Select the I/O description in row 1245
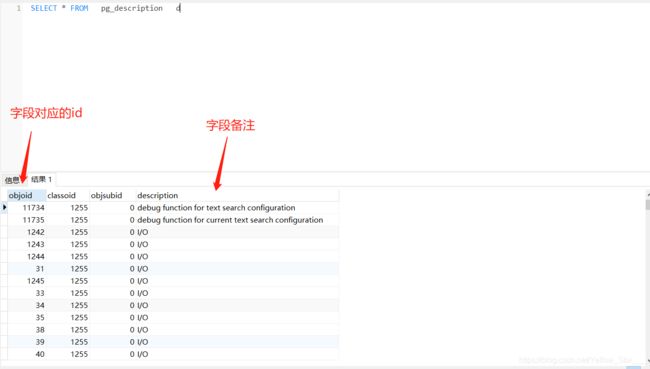The height and width of the screenshot is (369, 650). click(x=237, y=281)
